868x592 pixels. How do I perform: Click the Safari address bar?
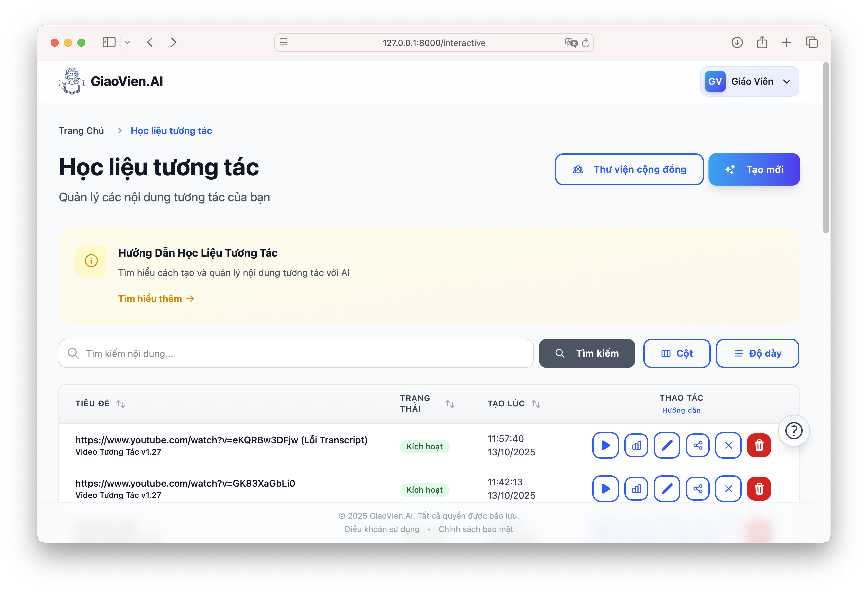434,43
